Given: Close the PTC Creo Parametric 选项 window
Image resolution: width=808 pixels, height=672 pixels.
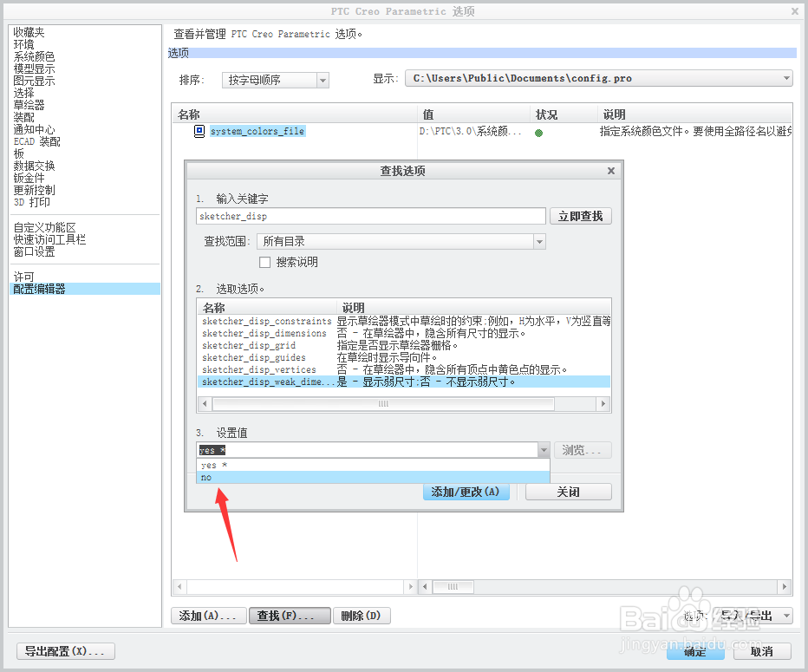Looking at the screenshot, I should [x=795, y=10].
